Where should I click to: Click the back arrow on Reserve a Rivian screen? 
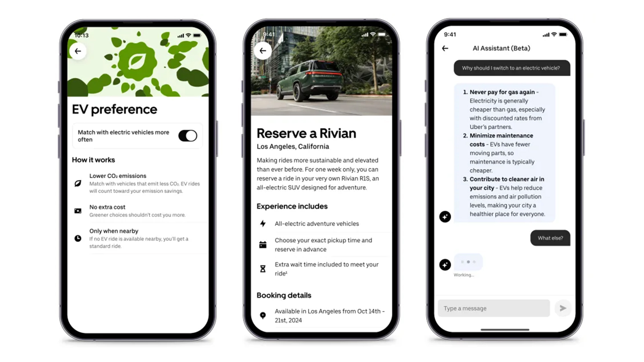263,51
